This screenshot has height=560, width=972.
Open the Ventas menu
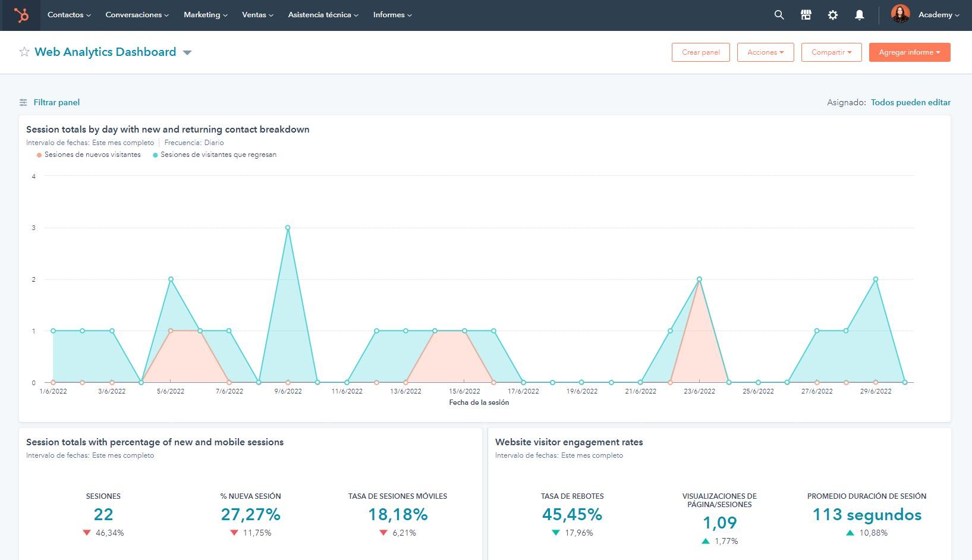257,15
